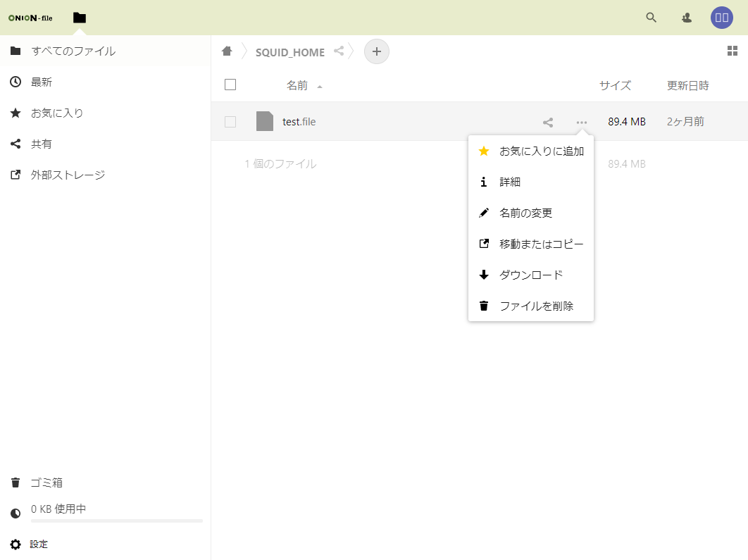Sort by 名前 column header
The height and width of the screenshot is (560, 748).
297,86
